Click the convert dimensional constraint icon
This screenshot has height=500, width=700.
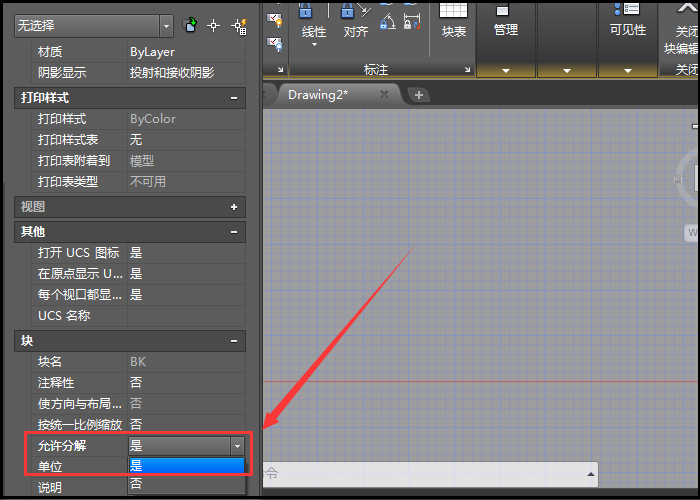coord(412,21)
